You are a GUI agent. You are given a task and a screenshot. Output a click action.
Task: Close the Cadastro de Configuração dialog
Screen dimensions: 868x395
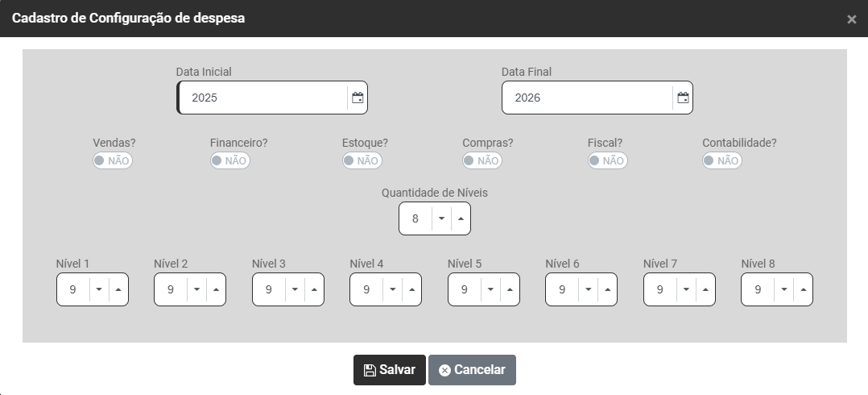(x=851, y=19)
